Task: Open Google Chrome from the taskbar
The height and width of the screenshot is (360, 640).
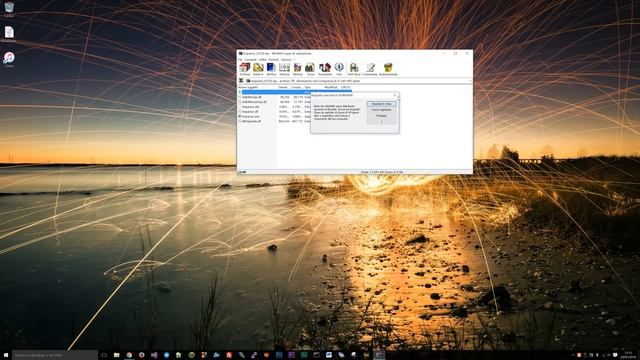Action: [129, 355]
